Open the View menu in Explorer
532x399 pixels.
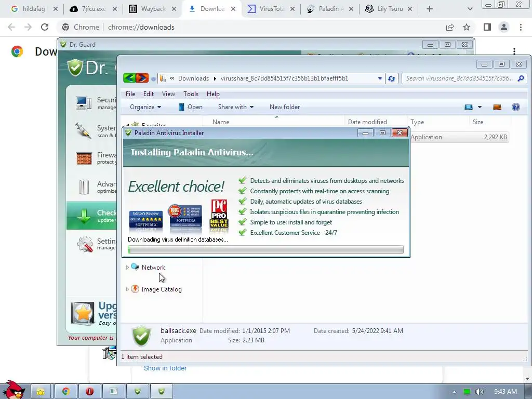168,94
